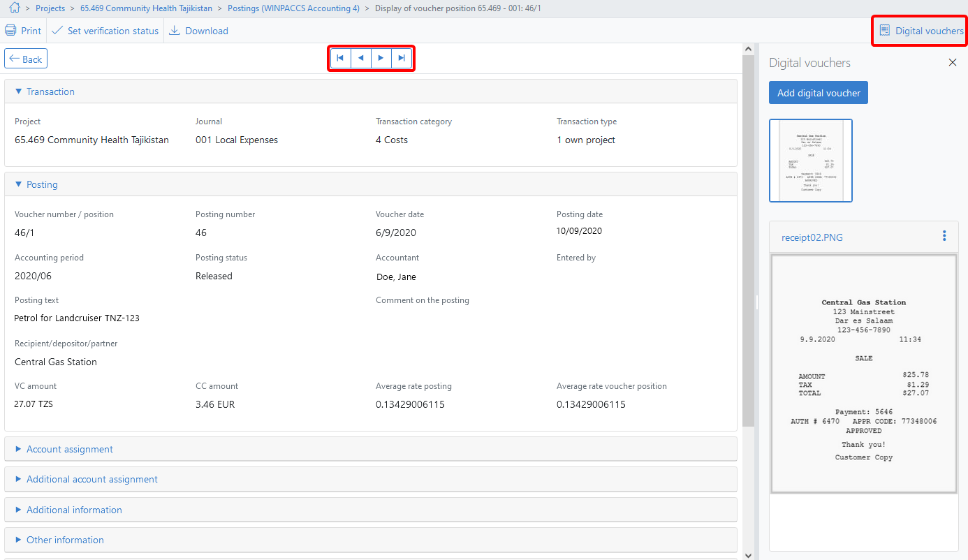Collapse the Posting section

click(x=42, y=184)
